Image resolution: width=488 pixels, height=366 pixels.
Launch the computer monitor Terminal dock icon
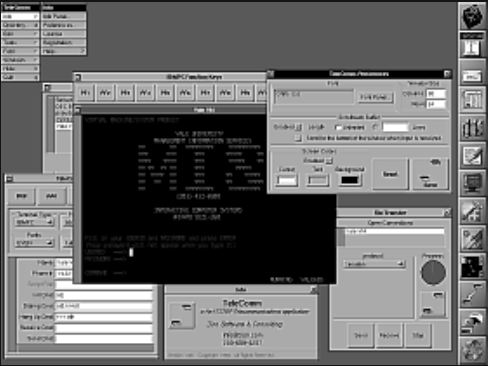click(472, 184)
